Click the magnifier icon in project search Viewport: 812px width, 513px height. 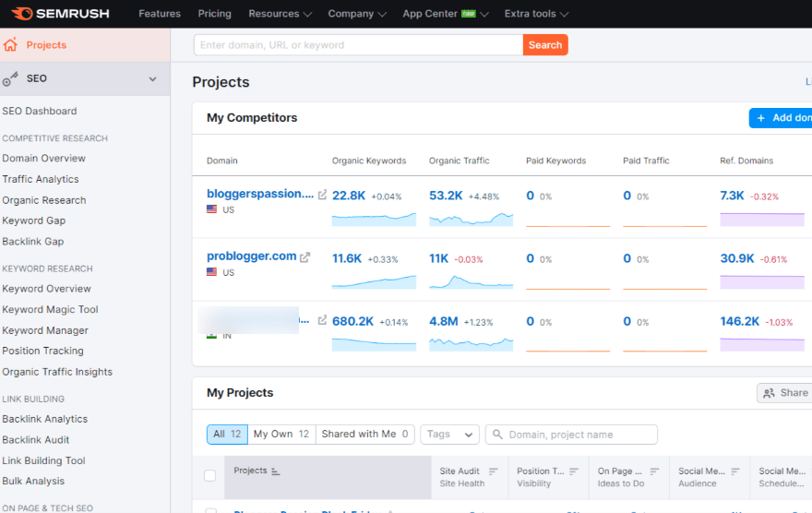click(497, 435)
